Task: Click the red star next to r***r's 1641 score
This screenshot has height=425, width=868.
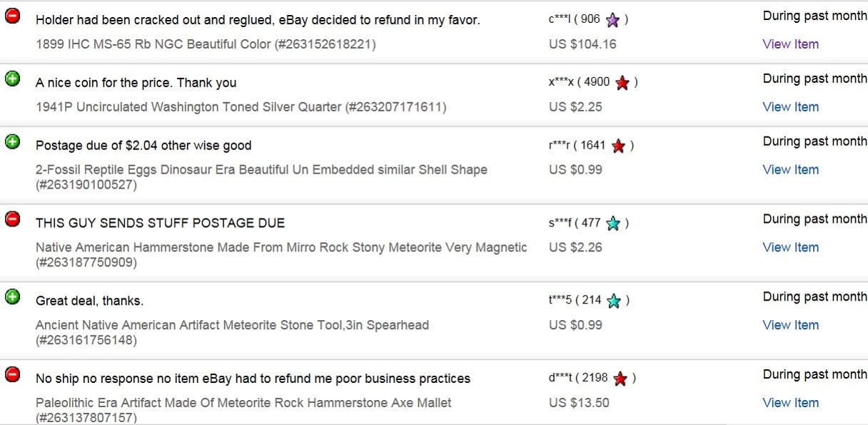Action: 618,146
